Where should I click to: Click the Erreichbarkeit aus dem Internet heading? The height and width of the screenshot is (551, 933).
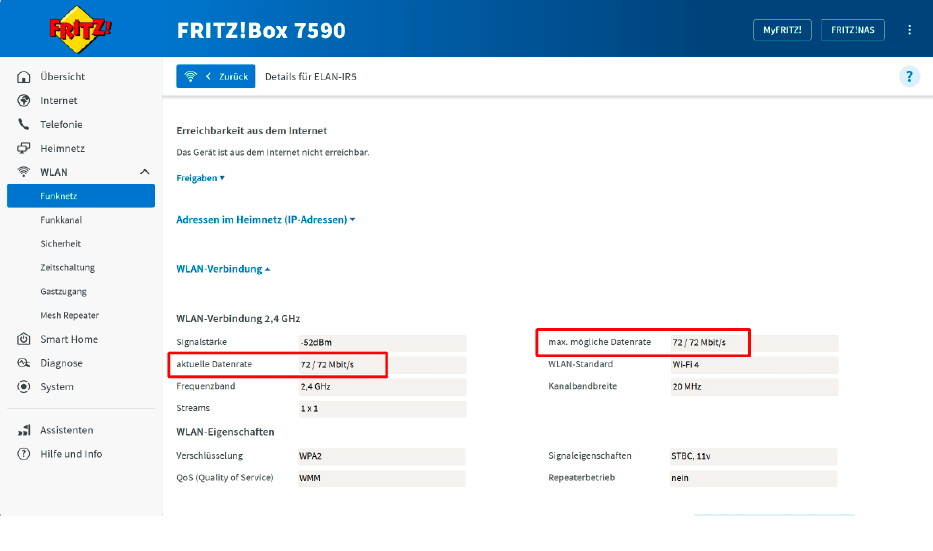point(252,130)
